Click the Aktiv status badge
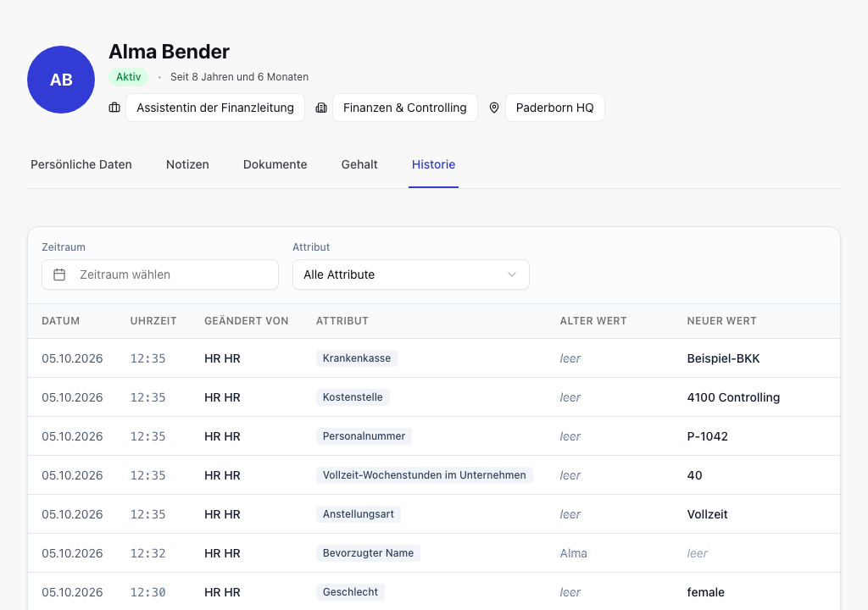868x610 pixels. 129,77
